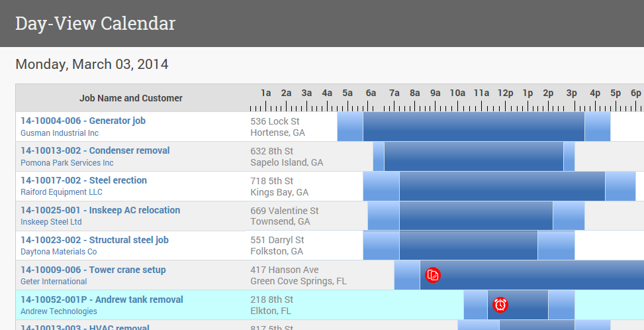Screen dimensions: 644x330
Task: Click the red alarm clock icon on Andrew tank removal
Action: point(500,304)
